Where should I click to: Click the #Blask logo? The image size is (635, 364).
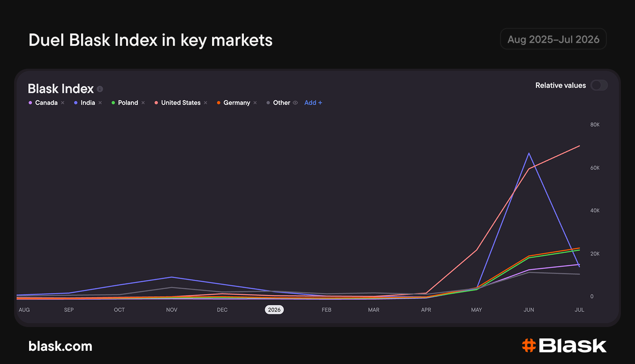click(564, 345)
